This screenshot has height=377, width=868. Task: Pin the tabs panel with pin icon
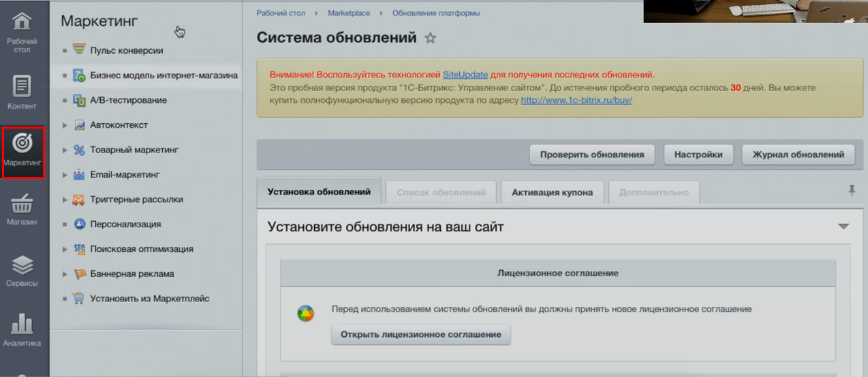coord(851,191)
